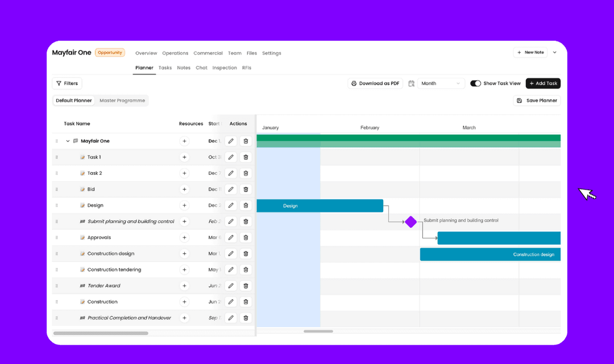The width and height of the screenshot is (614, 364).
Task: Add a resource to Bid with the plus icon
Action: point(184,189)
